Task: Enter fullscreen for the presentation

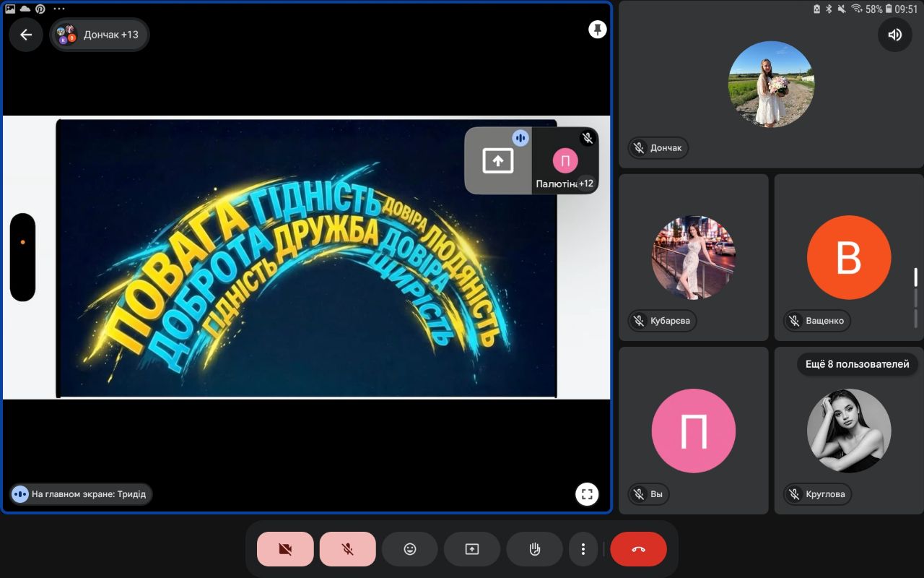Action: [587, 494]
